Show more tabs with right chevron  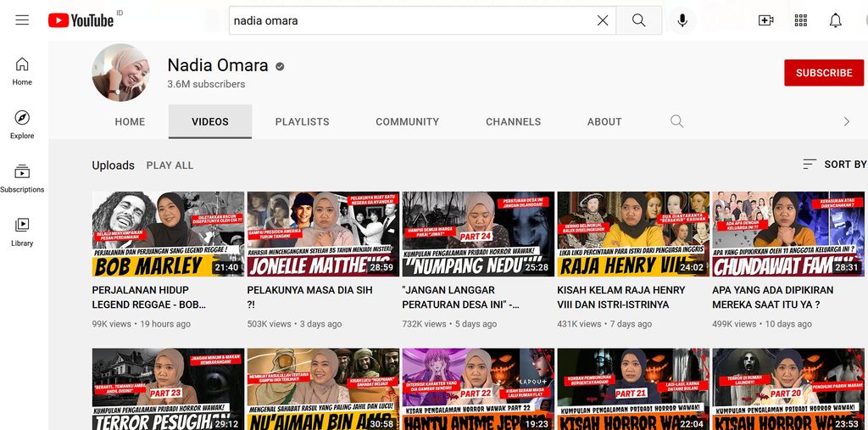tap(847, 121)
